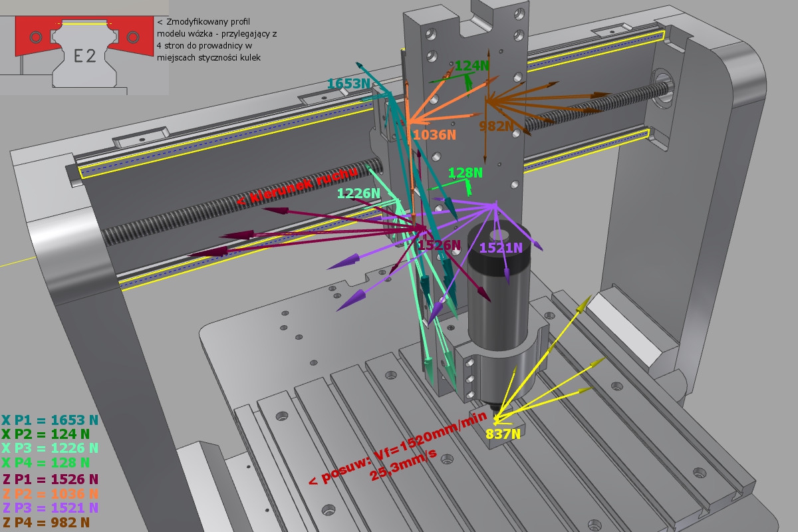The height and width of the screenshot is (532, 798).
Task: Click the green 128N force label
Action: (465, 173)
